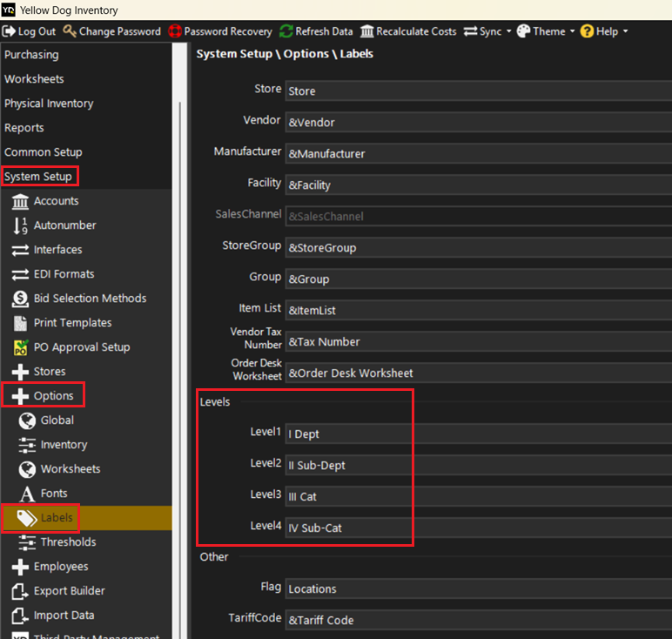
Task: Click the Thresholds sliders icon
Action: coord(27,542)
